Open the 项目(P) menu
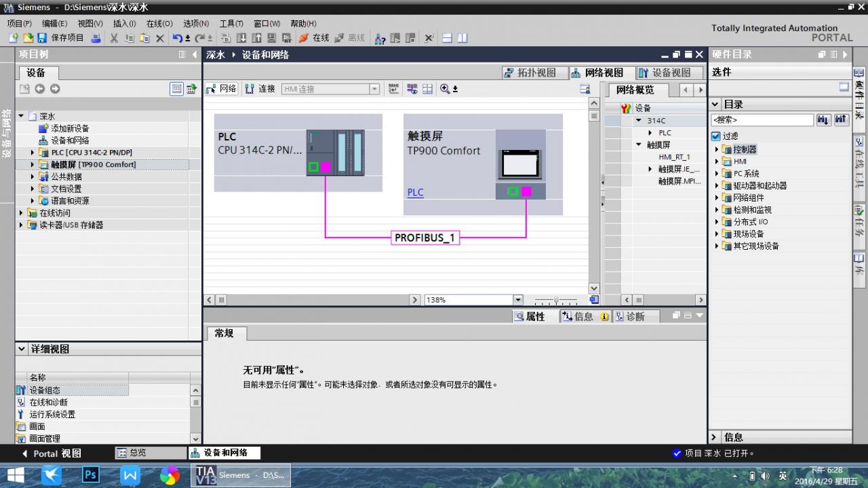This screenshot has height=488, width=868. click(x=19, y=23)
